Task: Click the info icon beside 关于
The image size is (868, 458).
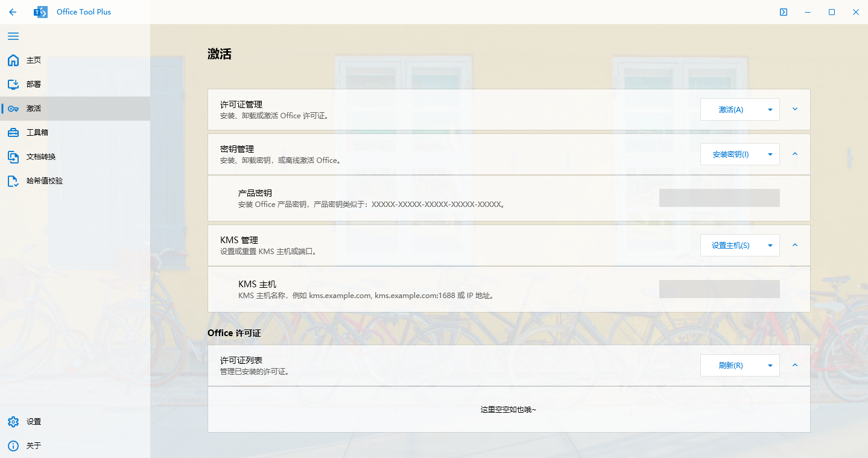Action: 13,446
